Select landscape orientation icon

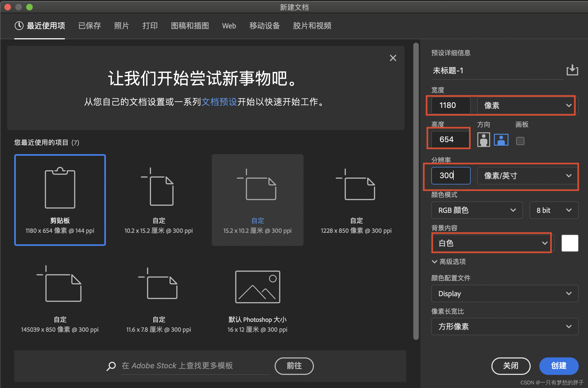click(x=501, y=140)
